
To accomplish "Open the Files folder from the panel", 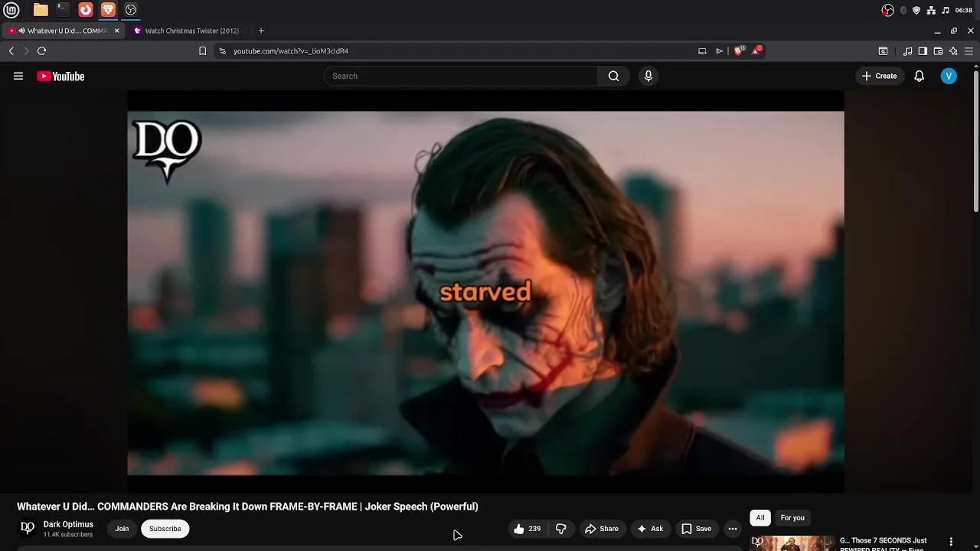I will click(41, 10).
